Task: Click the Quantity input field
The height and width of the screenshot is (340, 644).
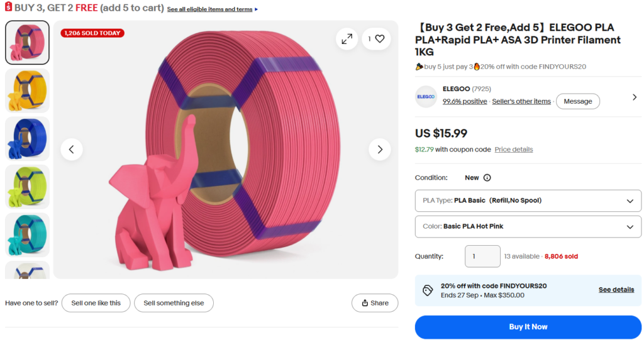Action: [482, 256]
